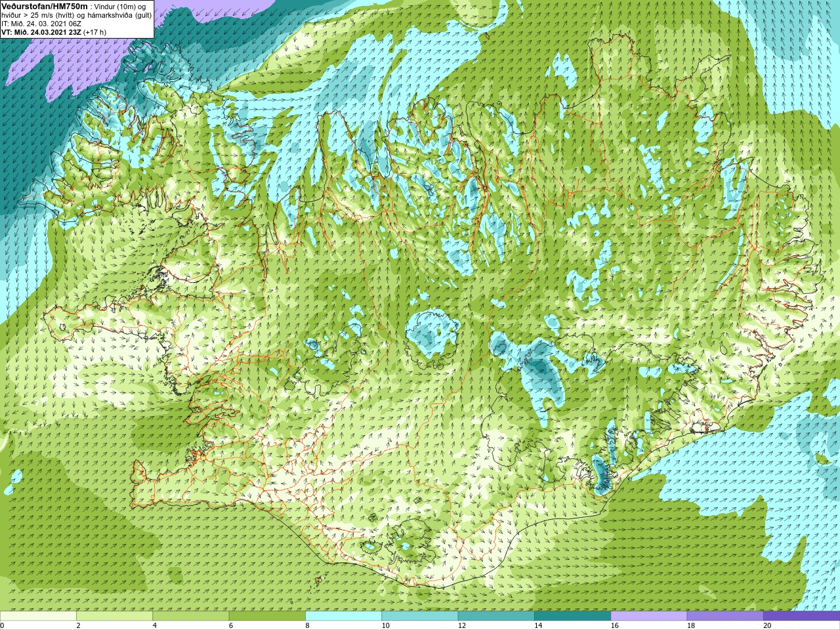840x630 pixels.
Task: Click the 'VT: Mið. 24.03.2021 23Z' valid time
Action: point(41,32)
